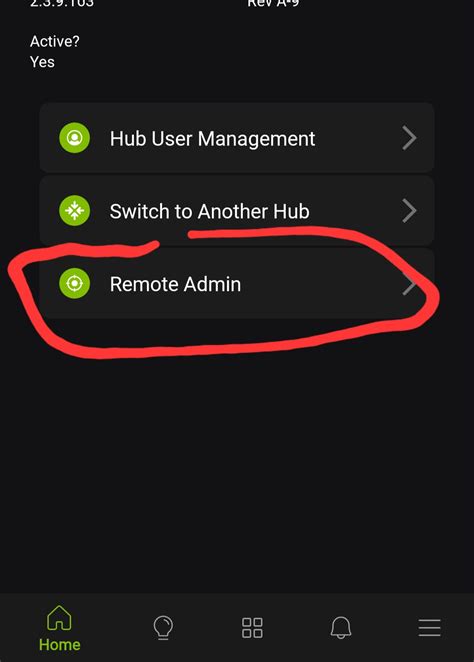Open the hamburger menu tab
The height and width of the screenshot is (662, 474).
[430, 628]
